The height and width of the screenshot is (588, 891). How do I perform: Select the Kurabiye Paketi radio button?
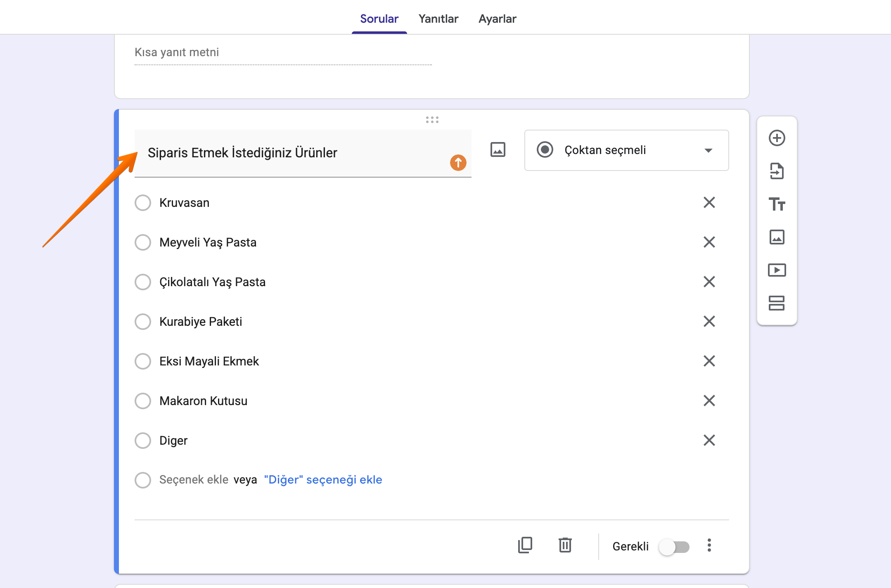[143, 322]
